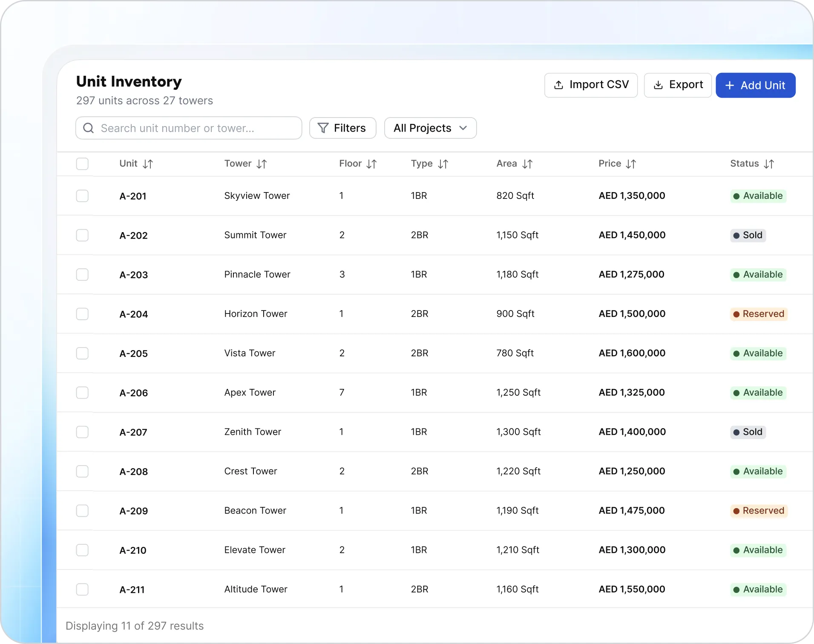Select the checkbox for unit A-201
Screen dimensions: 814x644
(82, 196)
